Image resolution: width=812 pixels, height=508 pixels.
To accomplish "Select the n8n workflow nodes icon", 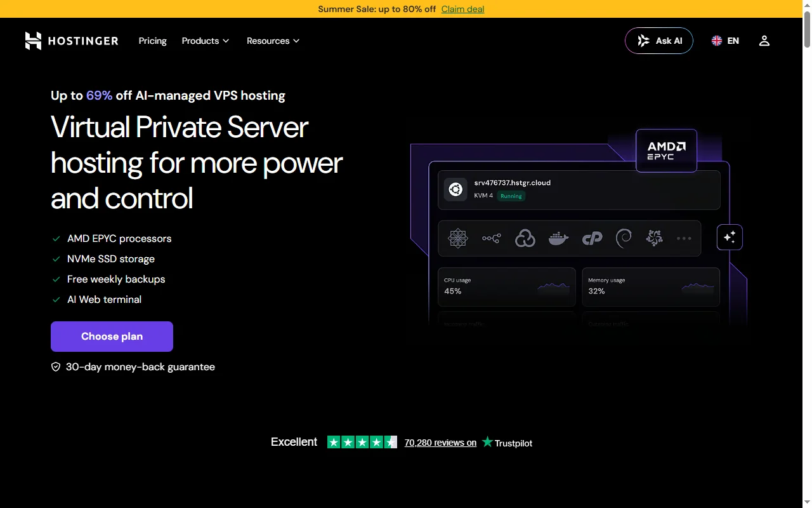I will (491, 238).
